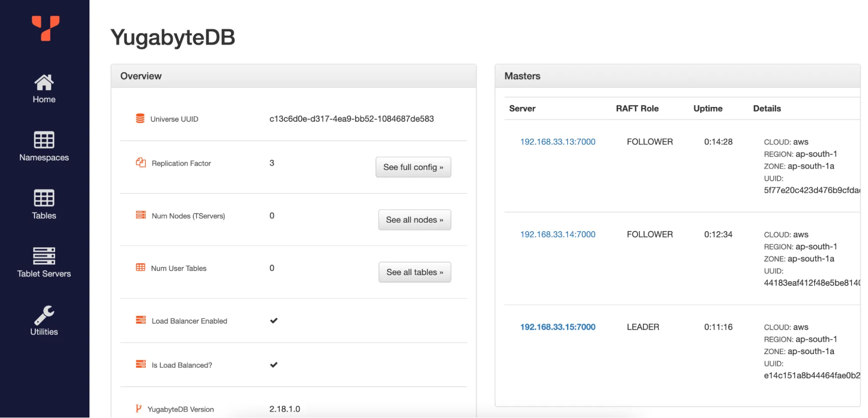Click the See full config button
Viewport: 868px width, 418px height.
[x=413, y=167]
